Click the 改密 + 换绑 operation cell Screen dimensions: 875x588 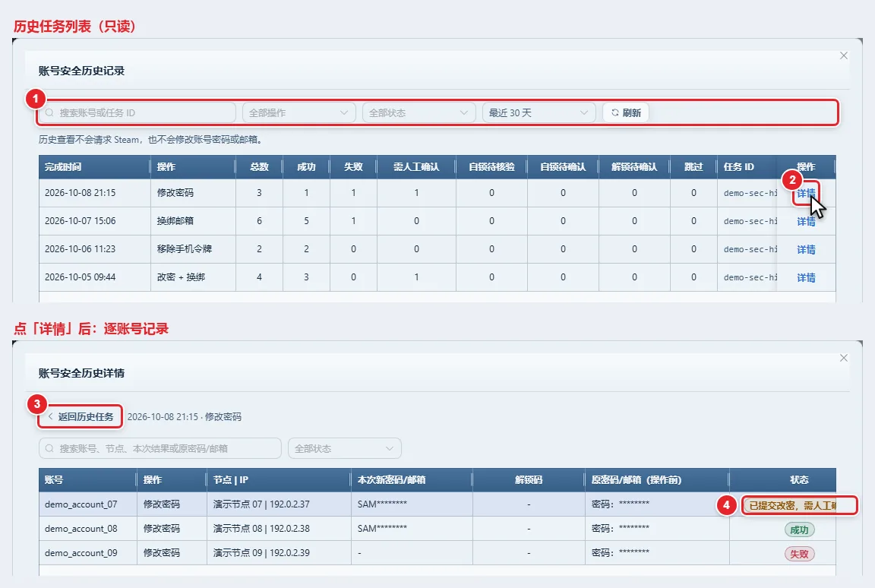[x=193, y=277]
